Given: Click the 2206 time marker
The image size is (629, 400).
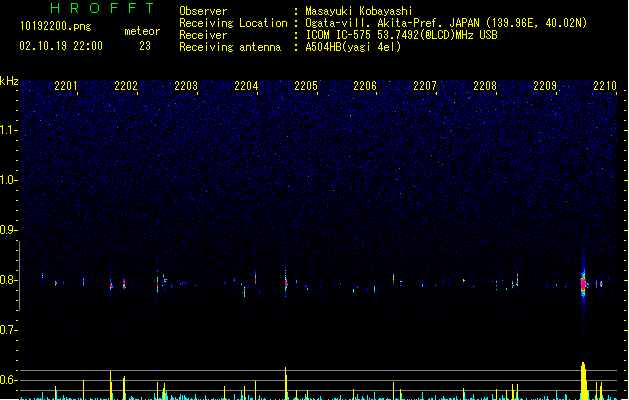Looking at the screenshot, I should (x=365, y=86).
